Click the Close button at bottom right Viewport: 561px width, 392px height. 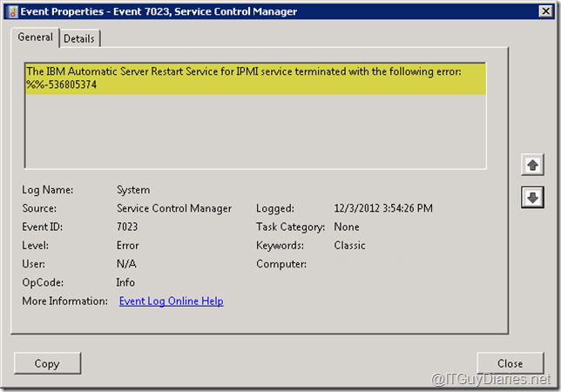(x=510, y=363)
